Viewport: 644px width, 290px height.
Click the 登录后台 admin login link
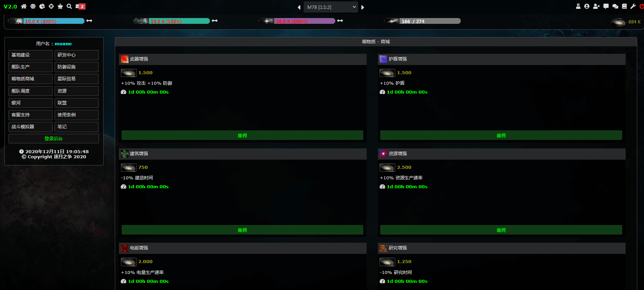(53, 139)
